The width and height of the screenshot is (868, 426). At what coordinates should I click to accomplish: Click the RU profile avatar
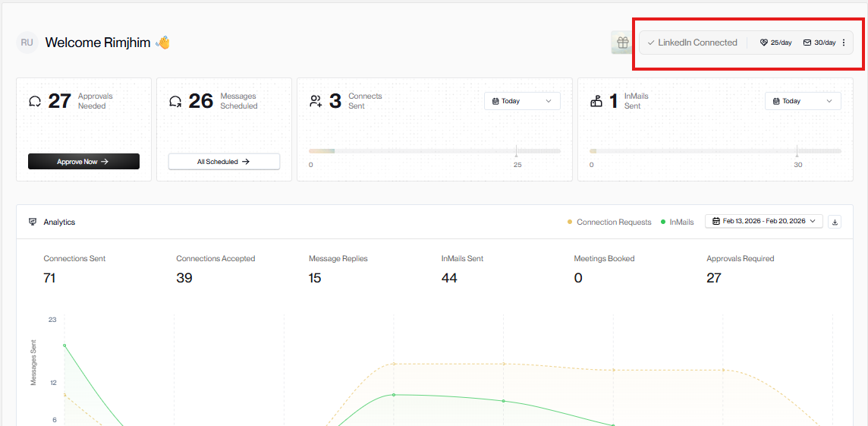coord(27,43)
